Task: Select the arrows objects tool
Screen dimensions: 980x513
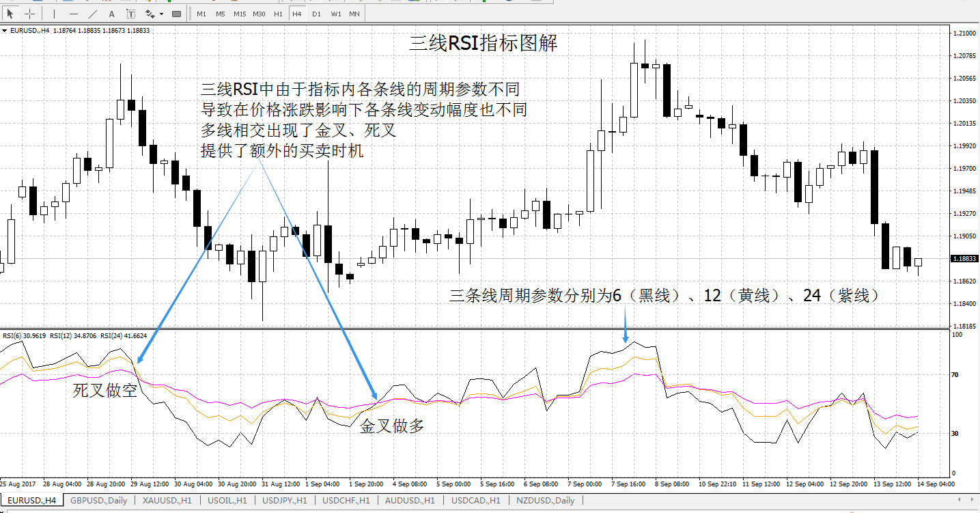Action: [x=149, y=14]
